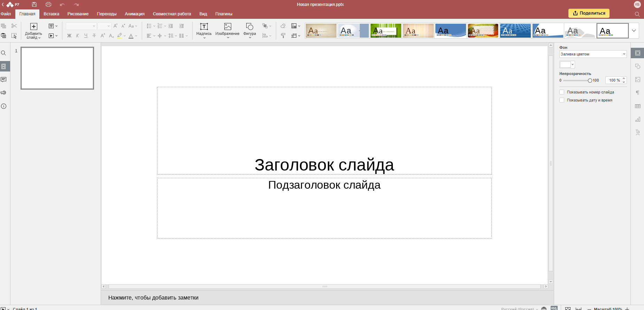Open the slide size dropdown
The width and height of the screenshot is (644, 310).
tap(296, 36)
